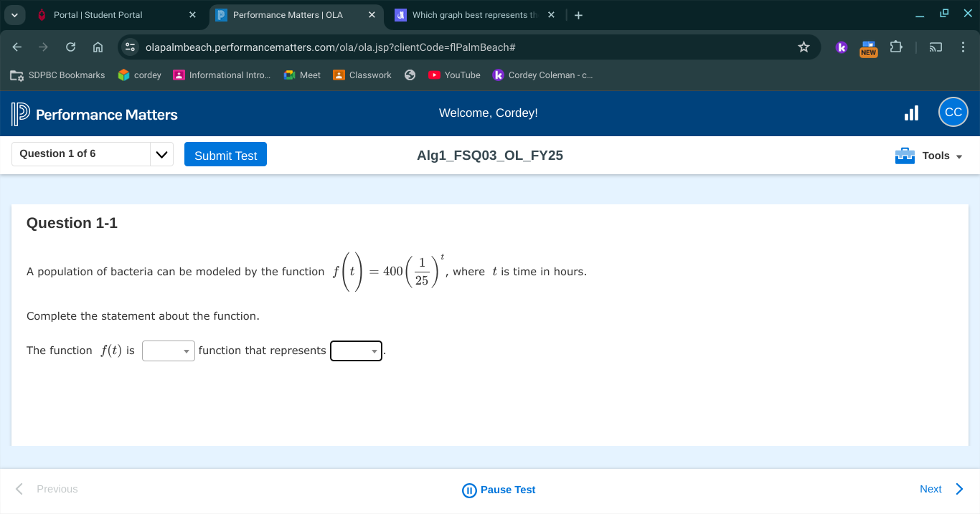Go forward in browser history
Screen dimensions: 980x514
(43, 47)
